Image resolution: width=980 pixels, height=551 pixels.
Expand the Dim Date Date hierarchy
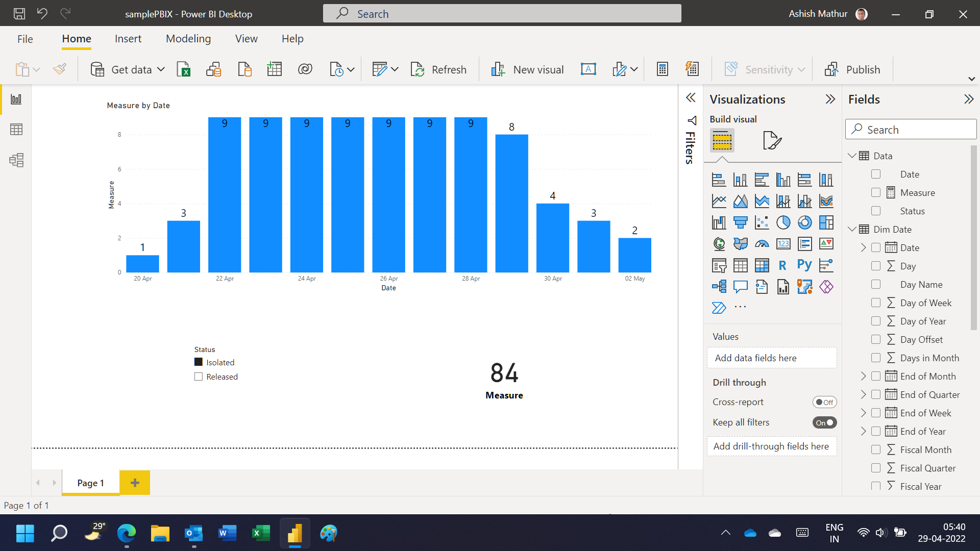(863, 248)
